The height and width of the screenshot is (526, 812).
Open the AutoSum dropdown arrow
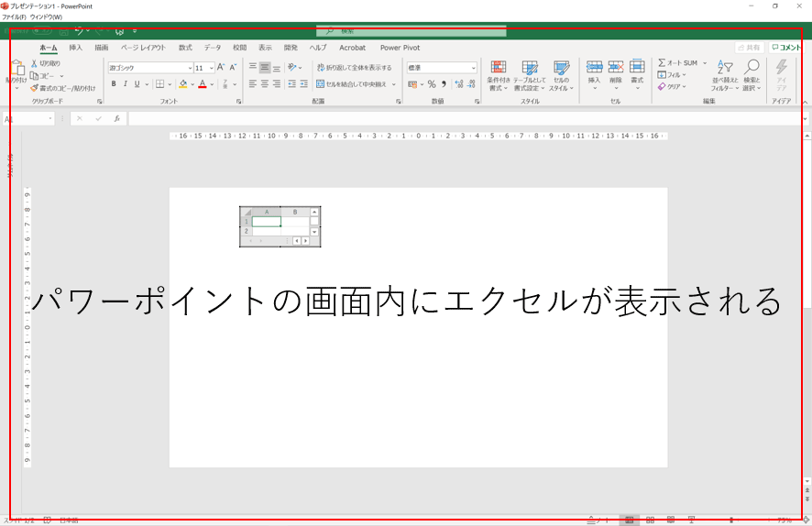(704, 63)
